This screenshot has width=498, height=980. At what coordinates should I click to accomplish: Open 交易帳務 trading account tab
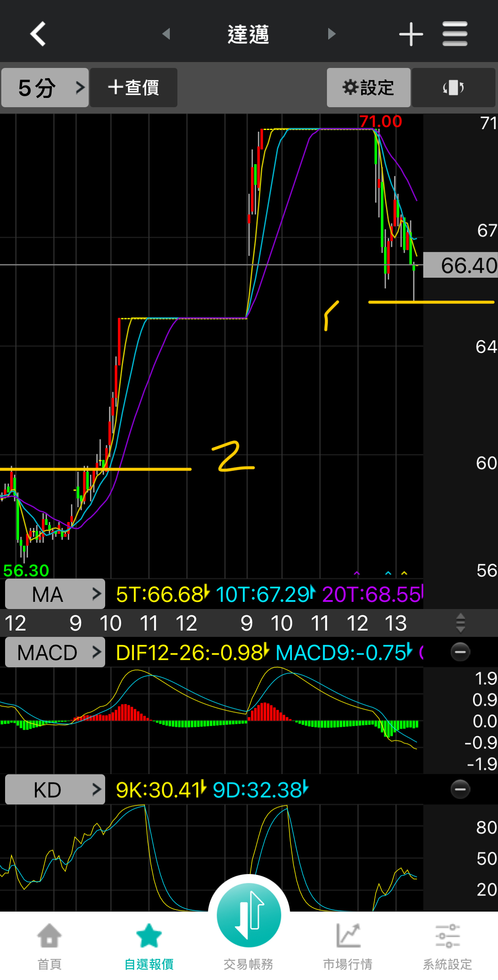248,964
